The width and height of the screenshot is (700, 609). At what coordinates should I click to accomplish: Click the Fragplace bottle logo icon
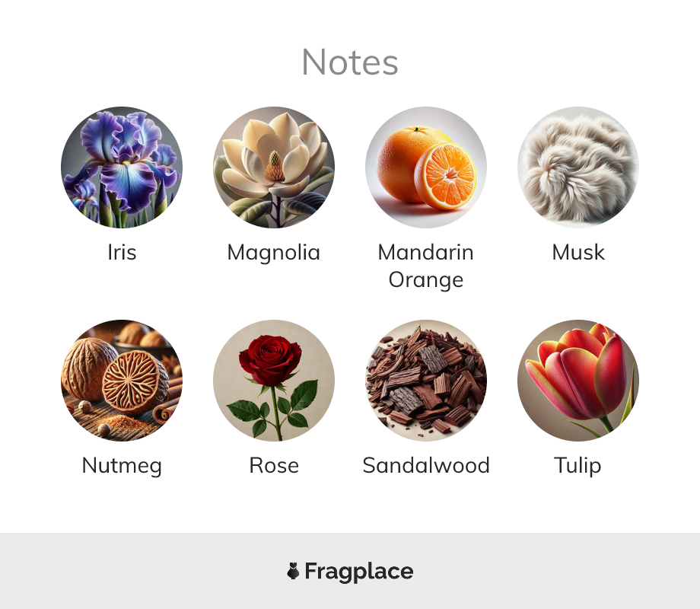click(293, 571)
